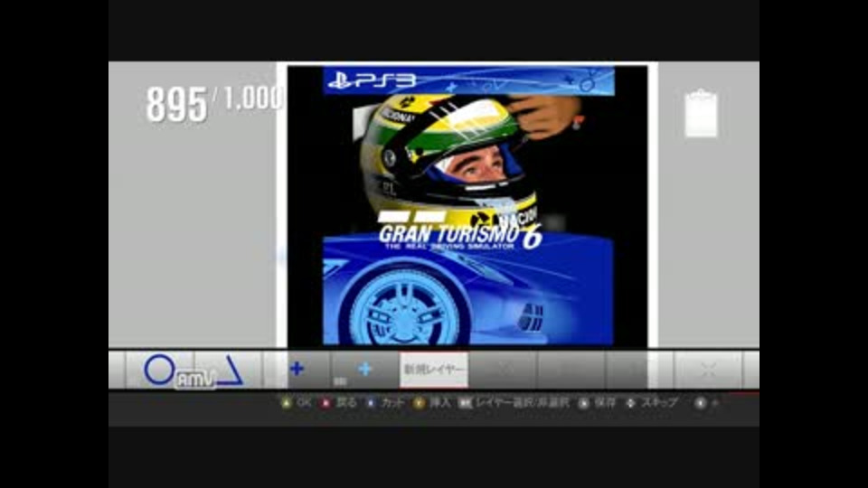Viewport: 868px width, 488px height.
Task: Click the cross button icon beside カット
Action: pos(371,403)
